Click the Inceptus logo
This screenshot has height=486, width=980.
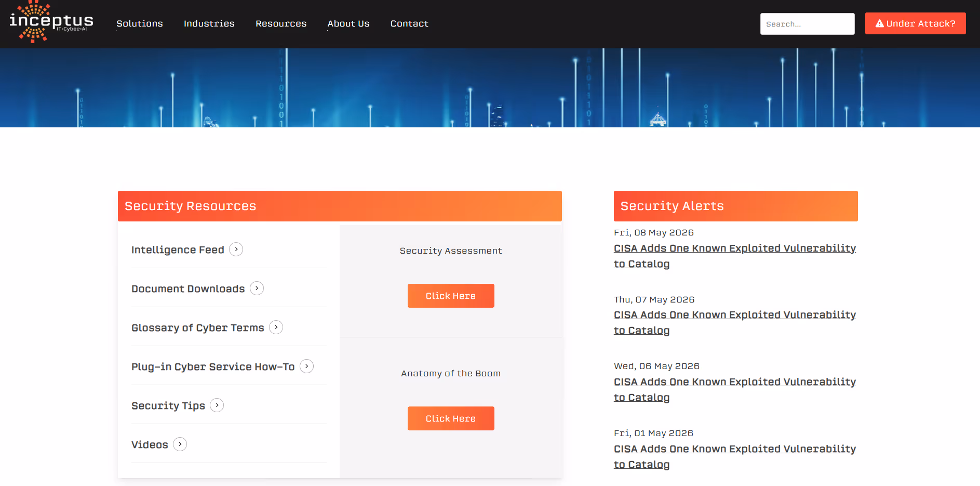tap(51, 22)
